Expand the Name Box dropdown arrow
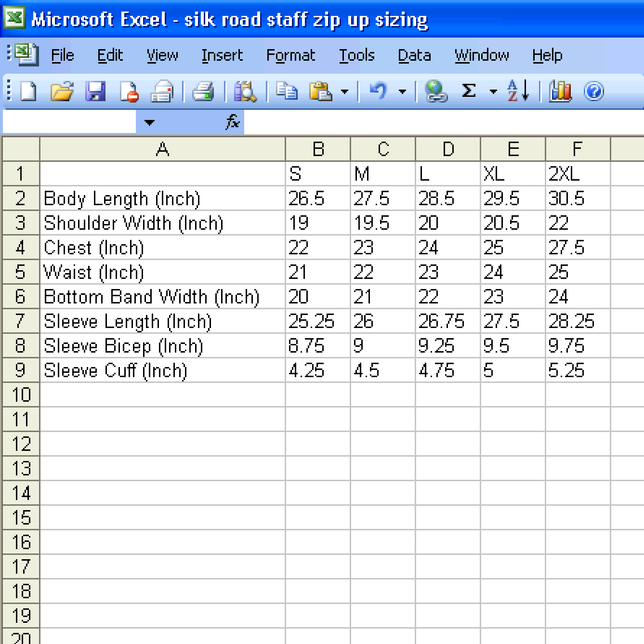644x644 pixels. (149, 122)
